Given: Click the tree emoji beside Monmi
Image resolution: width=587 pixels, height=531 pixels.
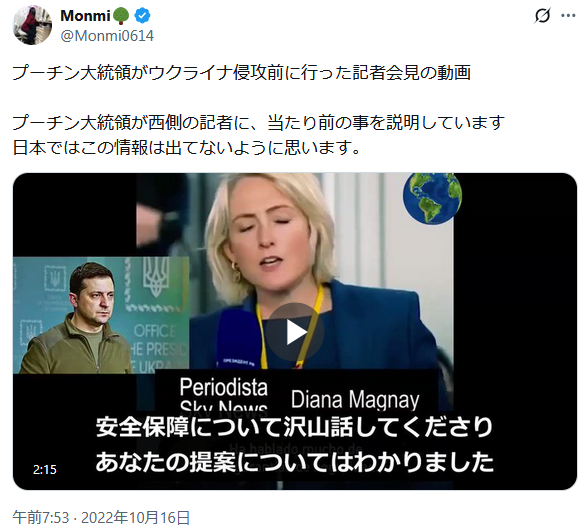Looking at the screenshot, I should pyautogui.click(x=121, y=16).
